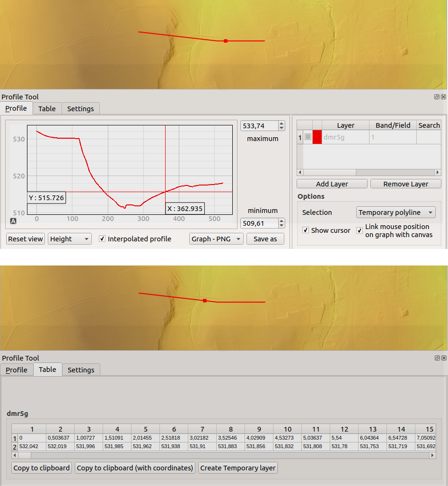
Task: Click table cell 531,91
Action: coord(202,446)
